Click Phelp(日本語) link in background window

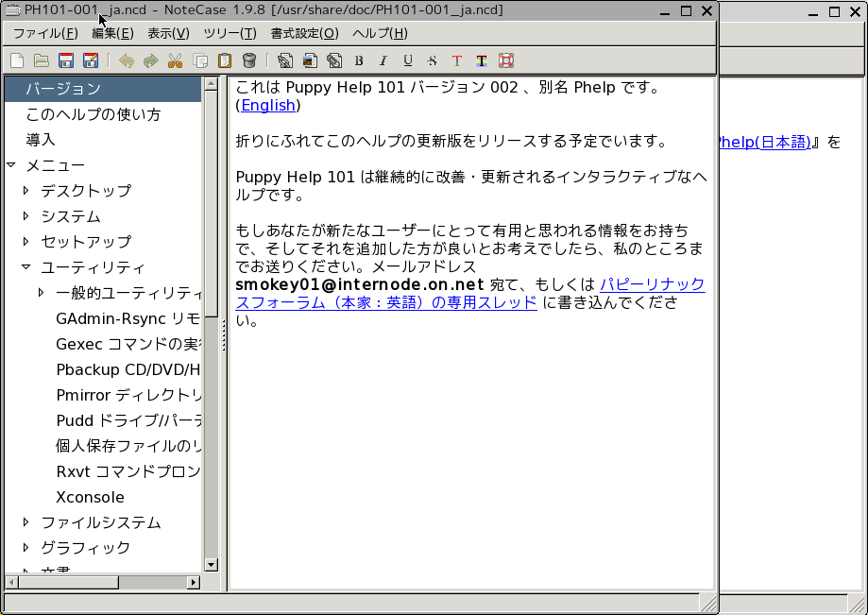coord(764,143)
